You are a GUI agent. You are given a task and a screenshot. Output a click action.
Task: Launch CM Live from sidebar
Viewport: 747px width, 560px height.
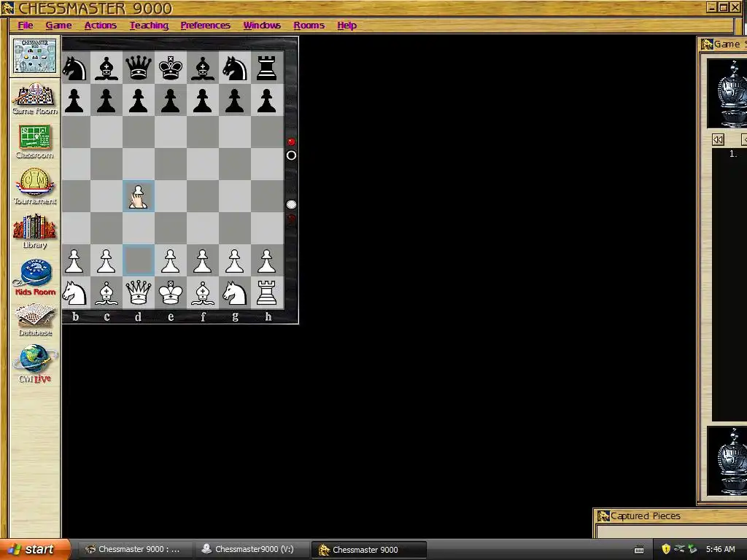click(x=35, y=365)
